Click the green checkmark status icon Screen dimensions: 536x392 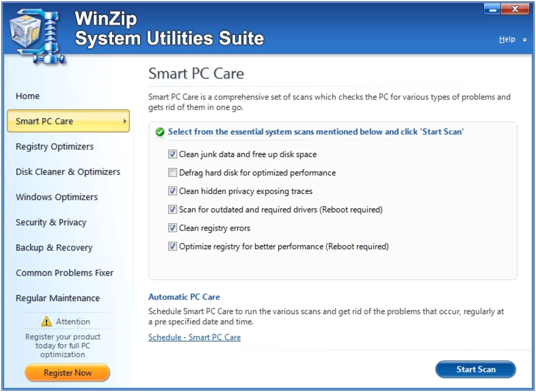(x=160, y=132)
